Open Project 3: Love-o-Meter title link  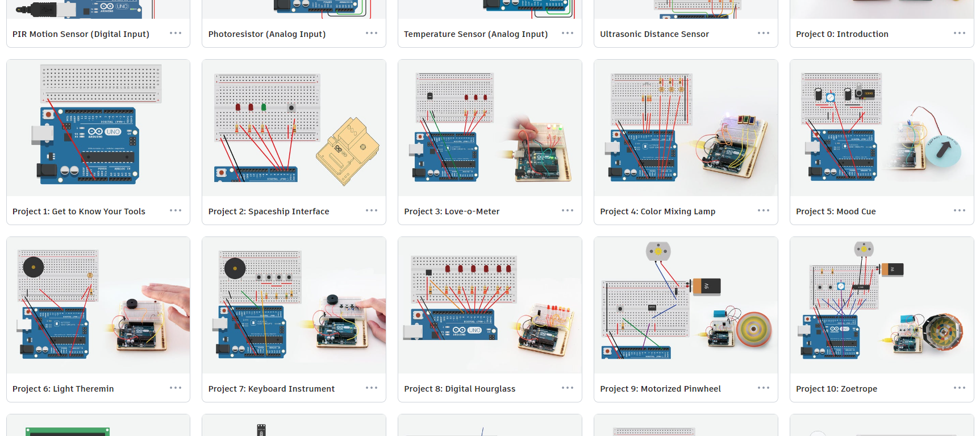452,211
